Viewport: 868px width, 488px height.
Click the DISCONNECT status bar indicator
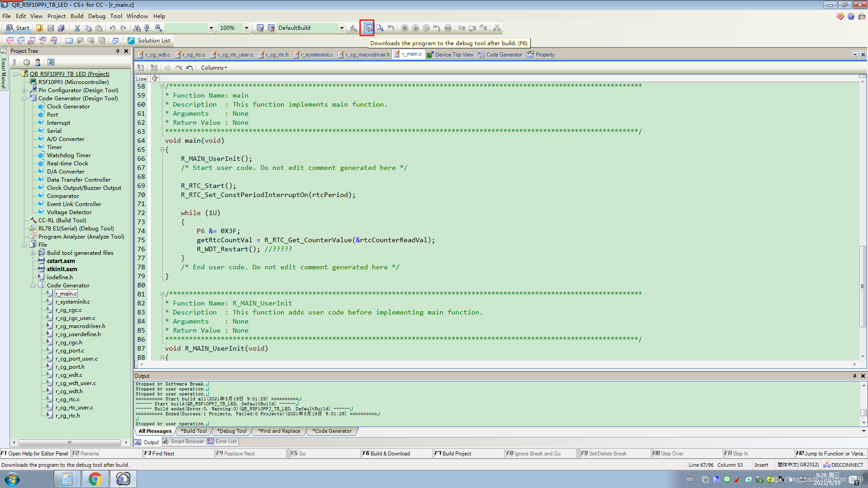point(844,465)
